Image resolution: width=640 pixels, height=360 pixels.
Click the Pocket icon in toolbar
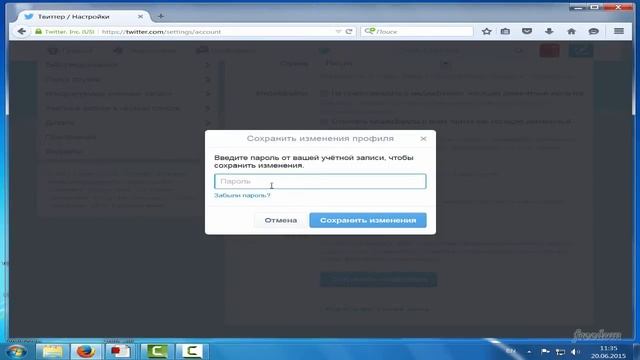pyautogui.click(x=527, y=31)
